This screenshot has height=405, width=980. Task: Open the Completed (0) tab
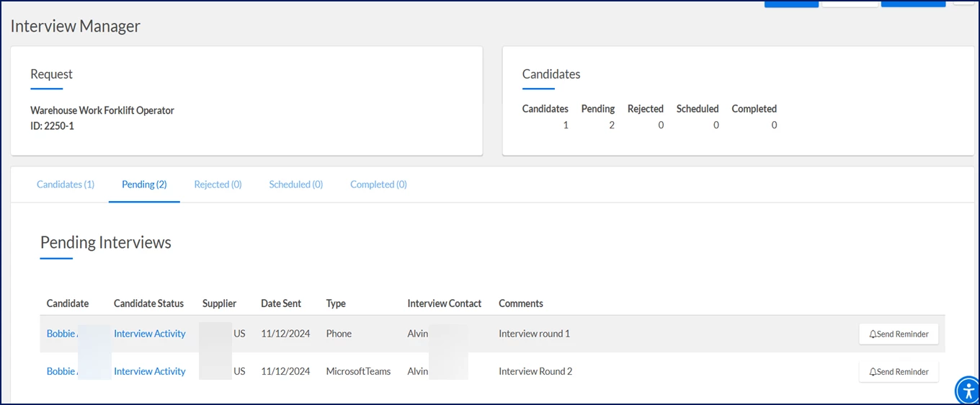378,184
